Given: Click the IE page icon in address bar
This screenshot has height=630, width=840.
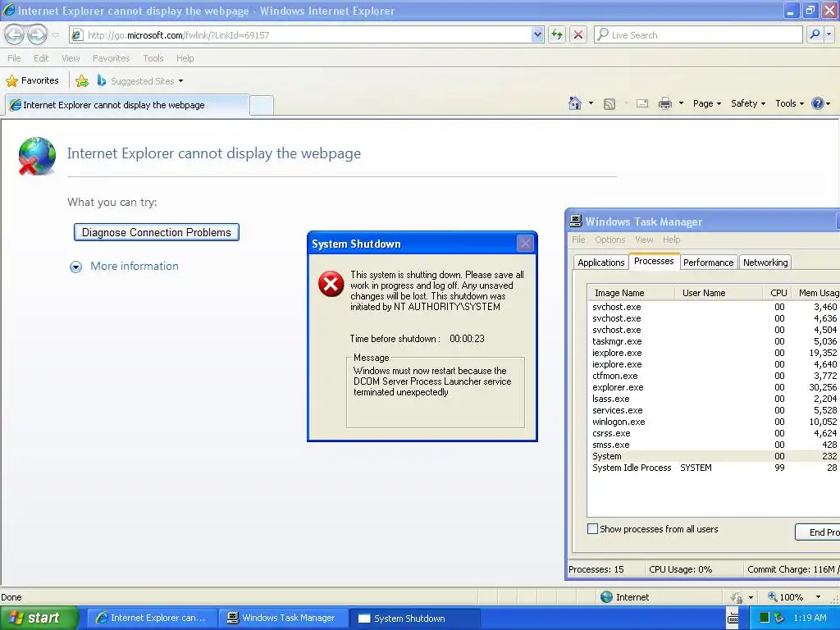Looking at the screenshot, I should (x=78, y=34).
